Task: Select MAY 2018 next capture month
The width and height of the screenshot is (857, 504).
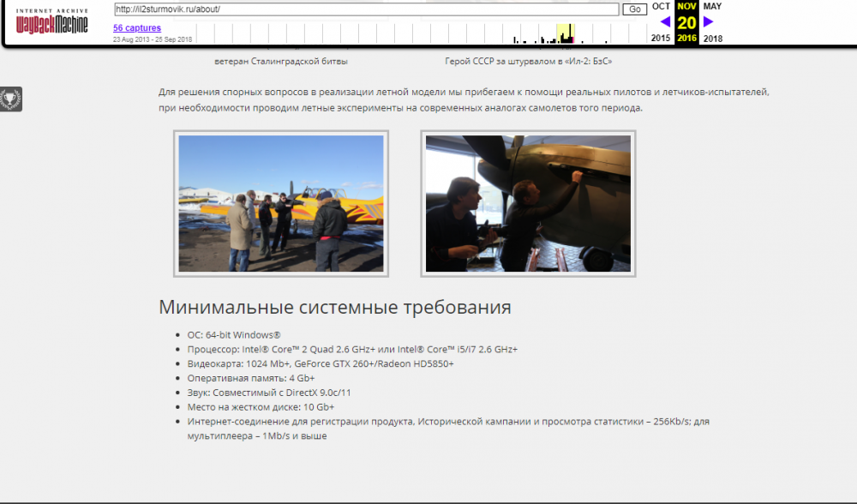Action: (713, 22)
